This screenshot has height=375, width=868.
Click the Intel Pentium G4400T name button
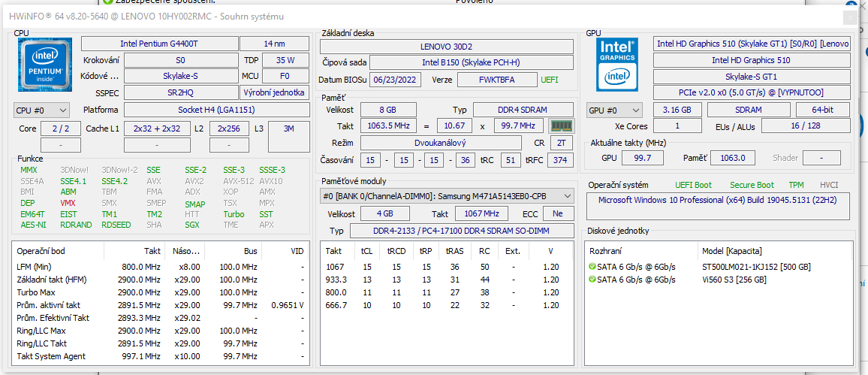pos(159,44)
